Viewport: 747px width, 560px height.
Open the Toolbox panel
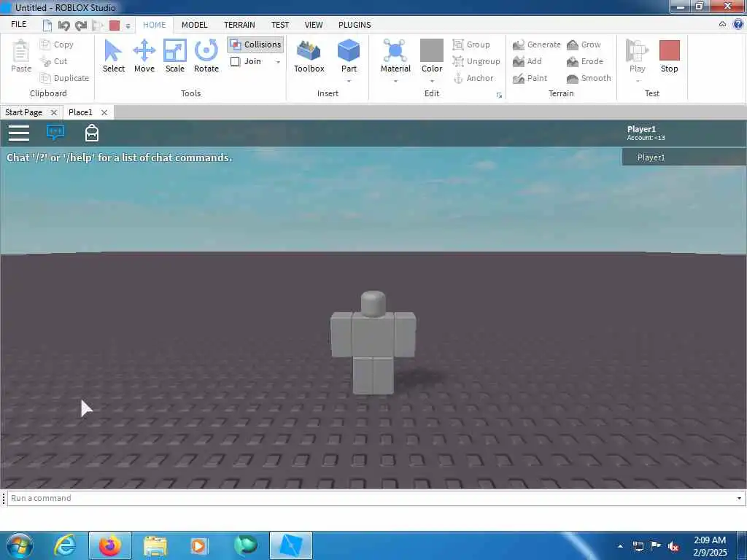309,55
